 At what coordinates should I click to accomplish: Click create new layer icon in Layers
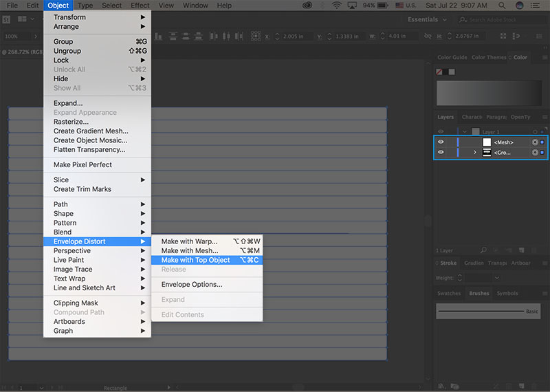click(522, 250)
